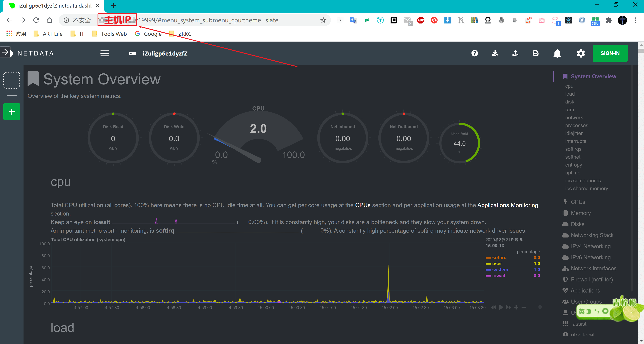Toggle iowait dimension in chart legend
This screenshot has width=644, height=344.
(x=499, y=276)
